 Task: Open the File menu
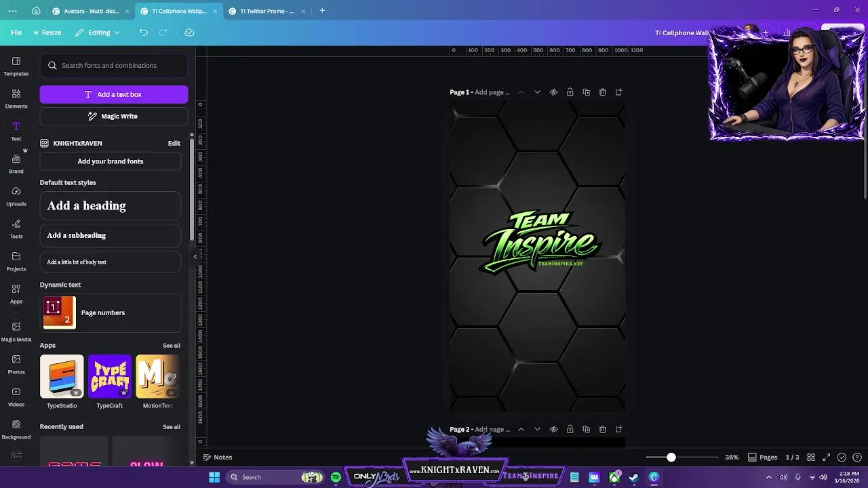pos(16,33)
